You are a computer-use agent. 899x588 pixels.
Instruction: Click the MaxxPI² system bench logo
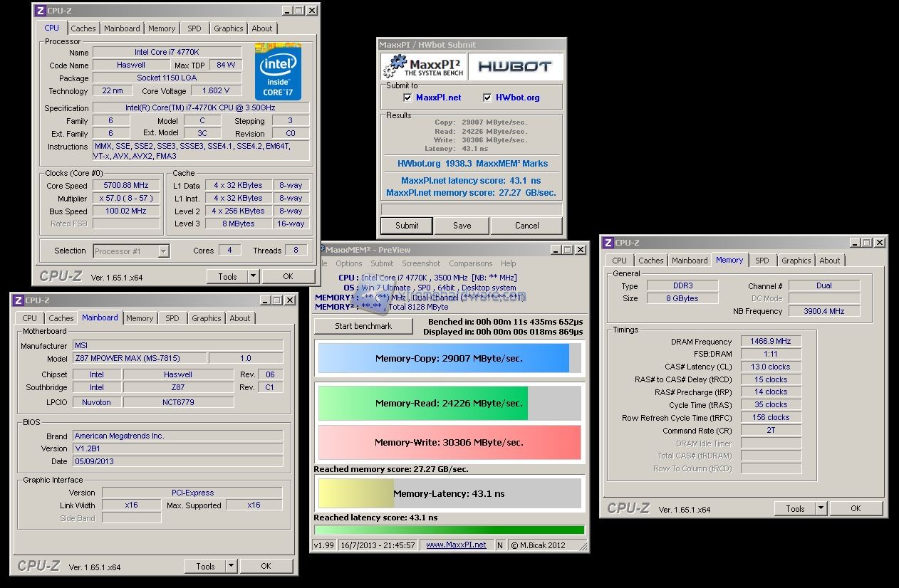[x=424, y=67]
